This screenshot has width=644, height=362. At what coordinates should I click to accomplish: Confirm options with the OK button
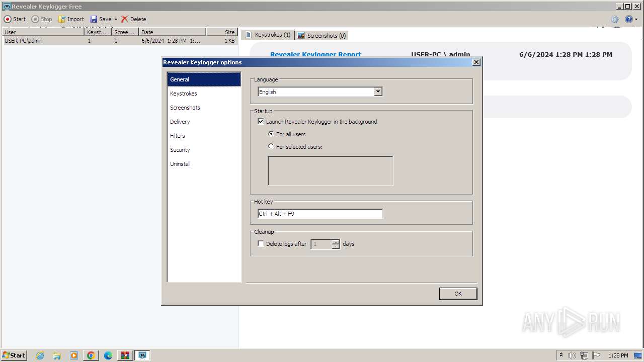pyautogui.click(x=458, y=294)
